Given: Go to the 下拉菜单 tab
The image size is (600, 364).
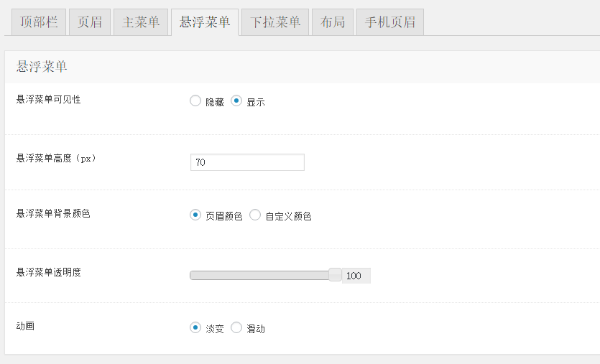Looking at the screenshot, I should pyautogui.click(x=275, y=22).
